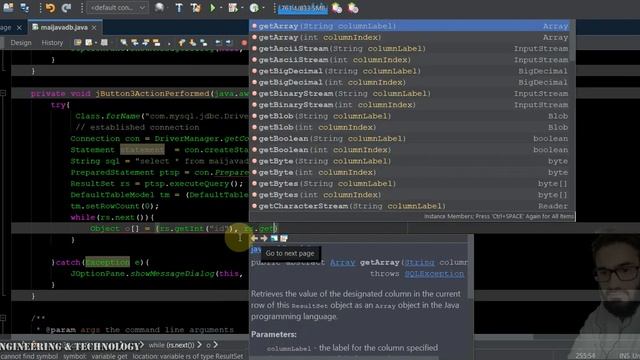Click the Open Project toolbar icon

pos(25,7)
